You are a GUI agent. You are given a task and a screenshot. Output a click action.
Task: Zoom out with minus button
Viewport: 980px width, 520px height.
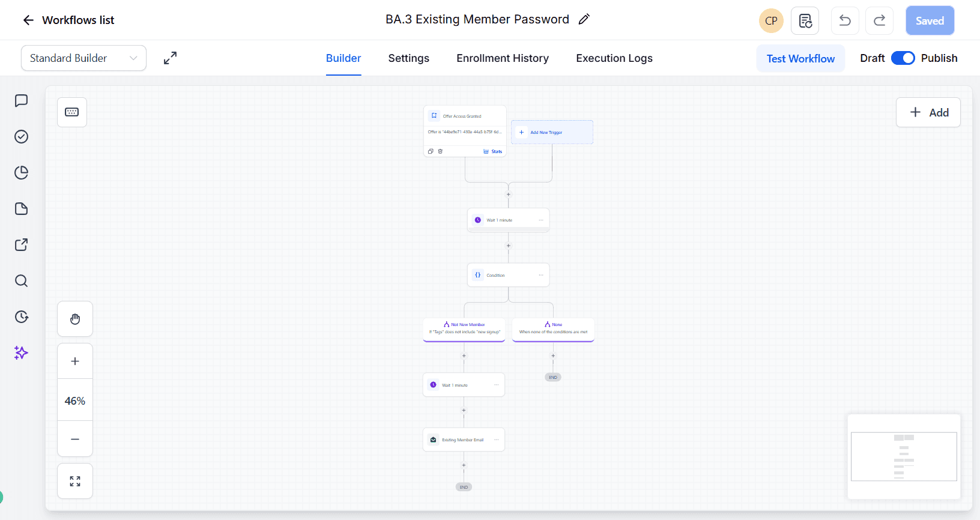75,439
